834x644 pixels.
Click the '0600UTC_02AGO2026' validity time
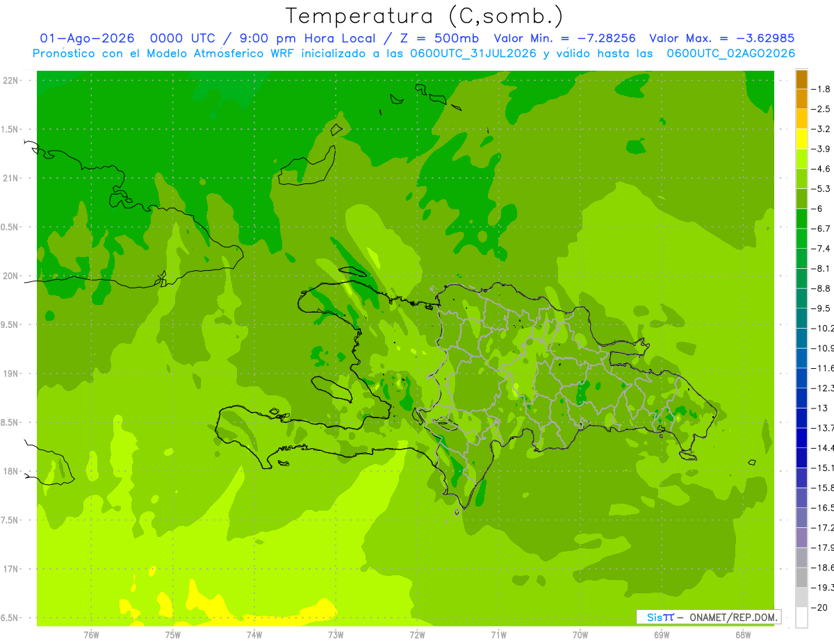(730, 53)
